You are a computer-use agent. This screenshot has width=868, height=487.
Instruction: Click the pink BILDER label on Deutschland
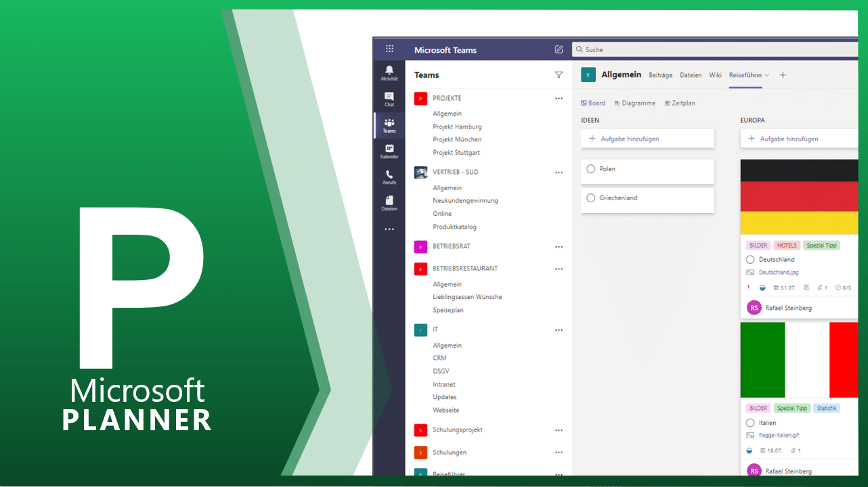[x=758, y=246]
